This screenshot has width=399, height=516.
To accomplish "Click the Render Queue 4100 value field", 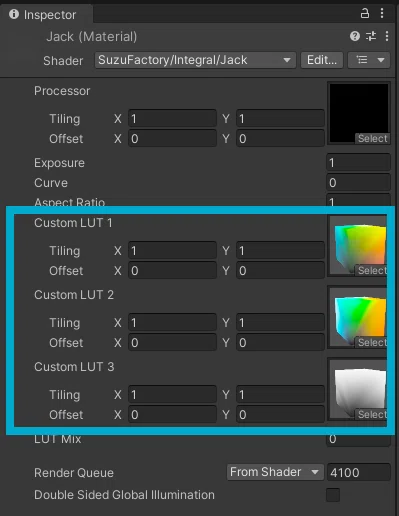I will 358,472.
